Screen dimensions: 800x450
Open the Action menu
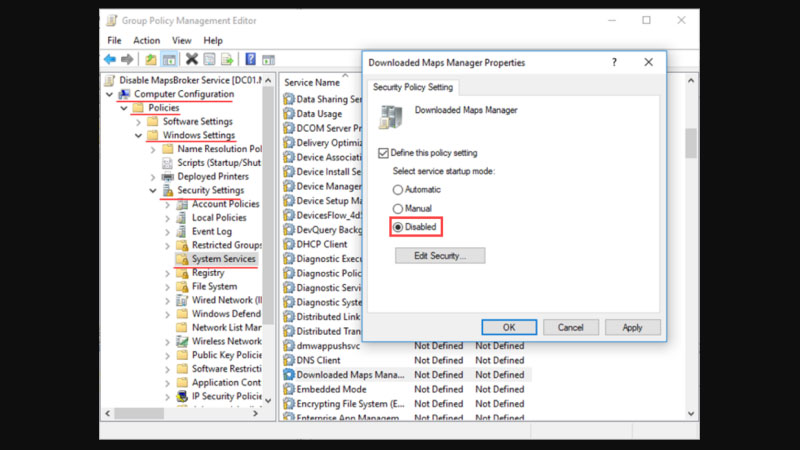146,40
